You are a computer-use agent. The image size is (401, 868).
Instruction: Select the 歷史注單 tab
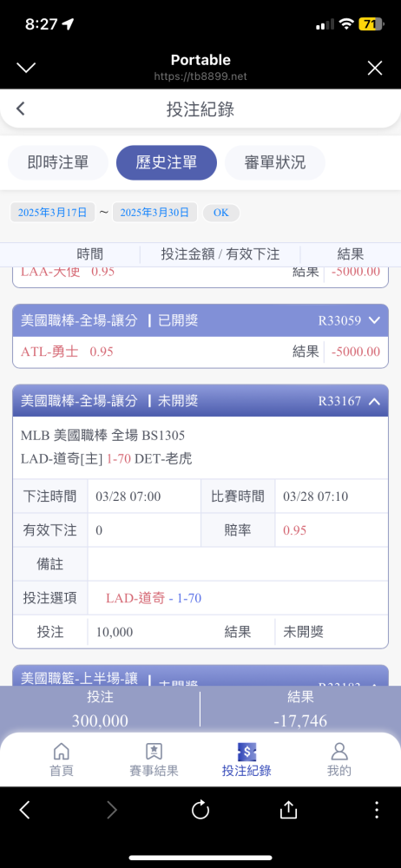[x=166, y=163]
